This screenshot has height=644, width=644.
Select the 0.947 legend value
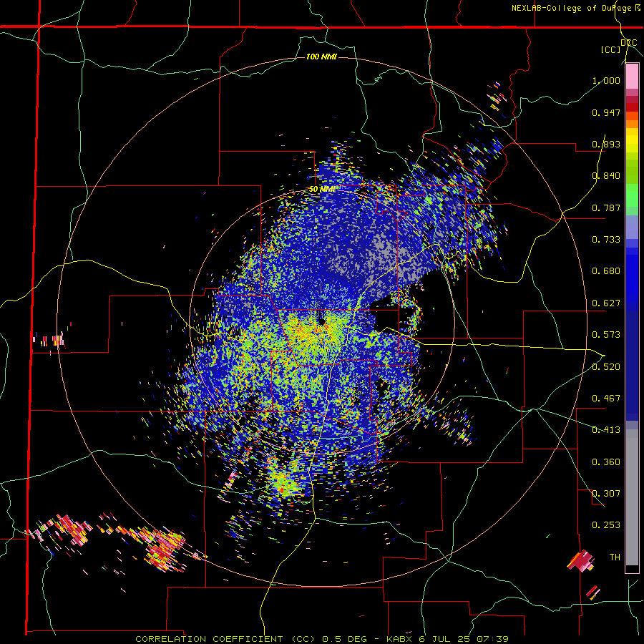[x=606, y=112]
